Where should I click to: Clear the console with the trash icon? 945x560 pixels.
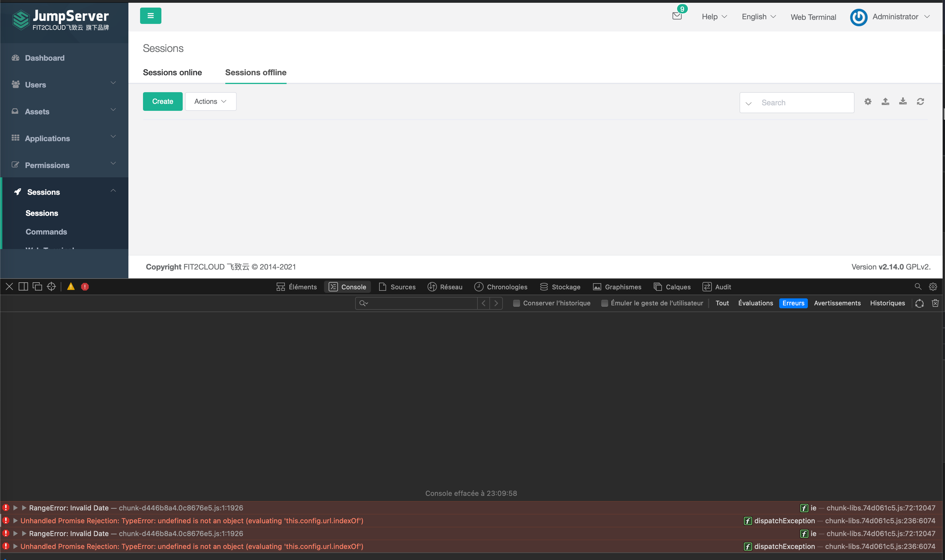click(935, 303)
